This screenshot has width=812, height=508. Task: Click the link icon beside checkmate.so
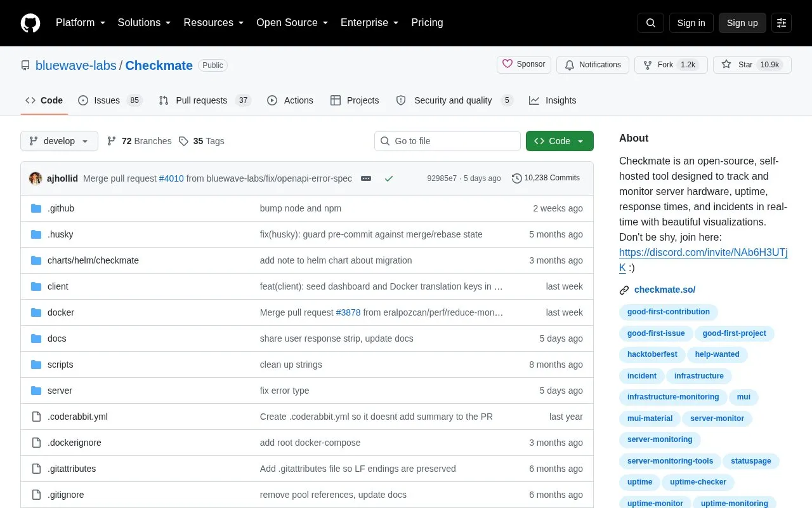coord(624,290)
